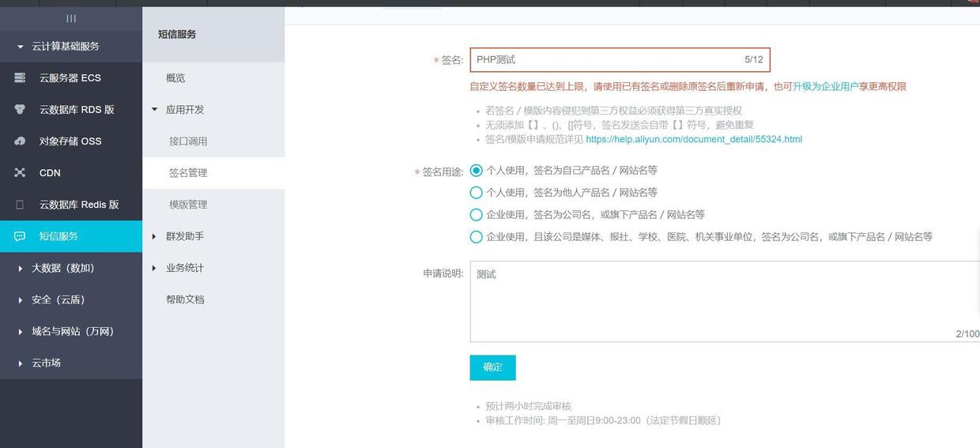This screenshot has width=980, height=448.
Task: Click the 申请说明 text area
Action: (726, 301)
